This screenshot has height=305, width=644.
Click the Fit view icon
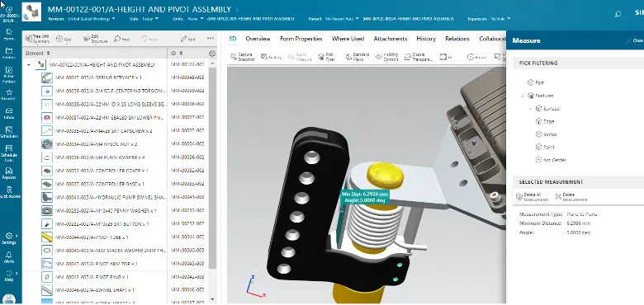pyautogui.click(x=445, y=57)
